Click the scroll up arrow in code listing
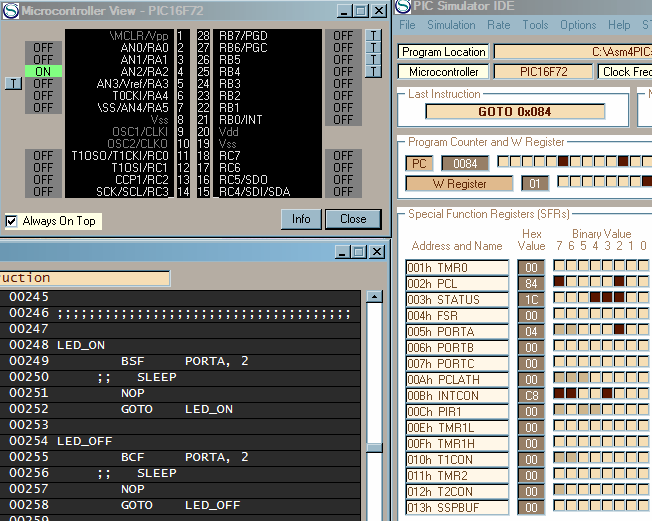Screen dimensions: 652x521 [374, 296]
